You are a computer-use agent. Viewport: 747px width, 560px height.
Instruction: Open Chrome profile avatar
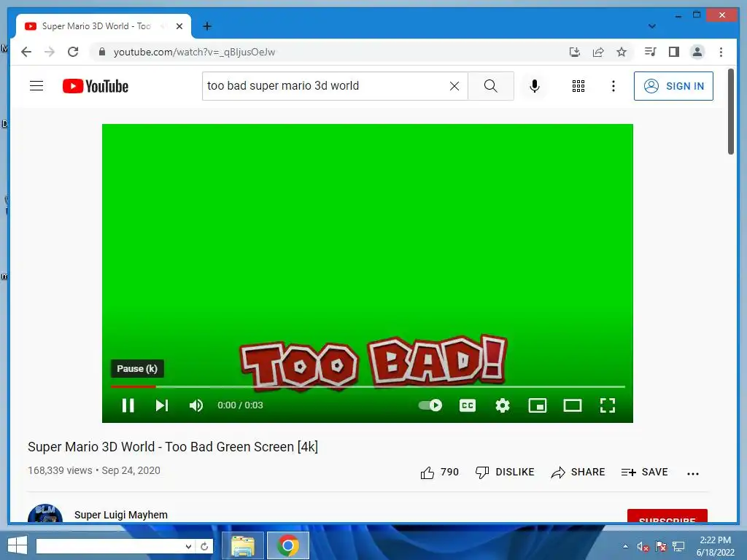click(x=697, y=52)
